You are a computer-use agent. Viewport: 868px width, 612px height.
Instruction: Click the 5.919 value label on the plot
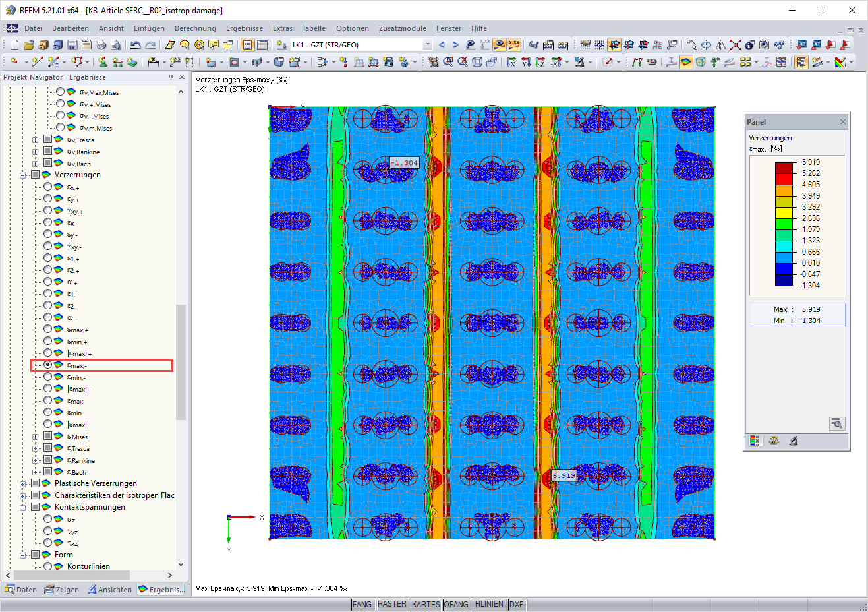pyautogui.click(x=564, y=475)
